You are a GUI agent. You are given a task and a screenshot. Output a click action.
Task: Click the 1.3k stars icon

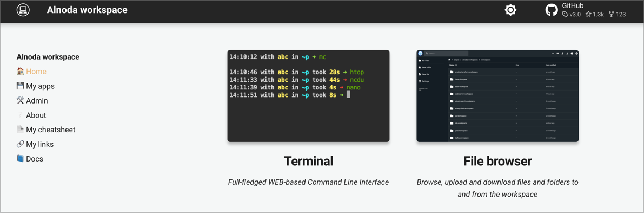tap(588, 15)
